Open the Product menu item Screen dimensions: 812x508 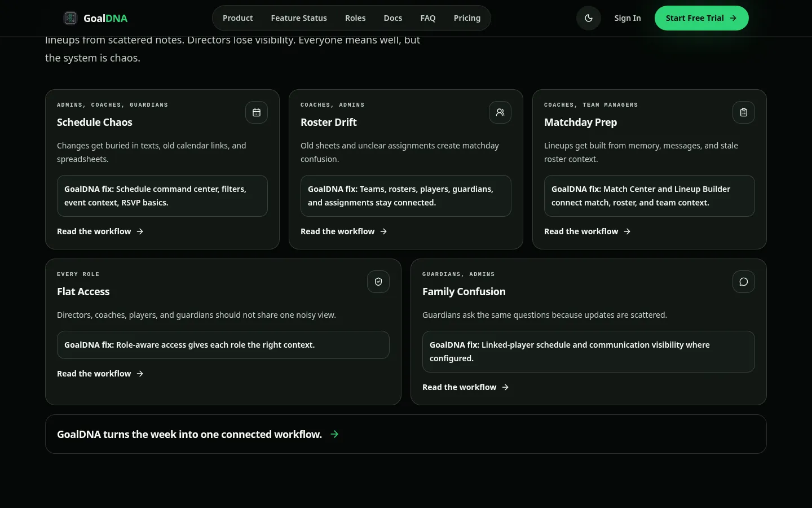pyautogui.click(x=238, y=18)
